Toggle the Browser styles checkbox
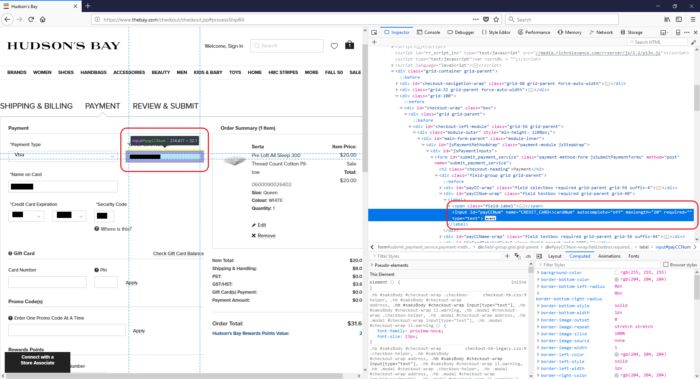The height and width of the screenshot is (379, 700). coord(666,265)
